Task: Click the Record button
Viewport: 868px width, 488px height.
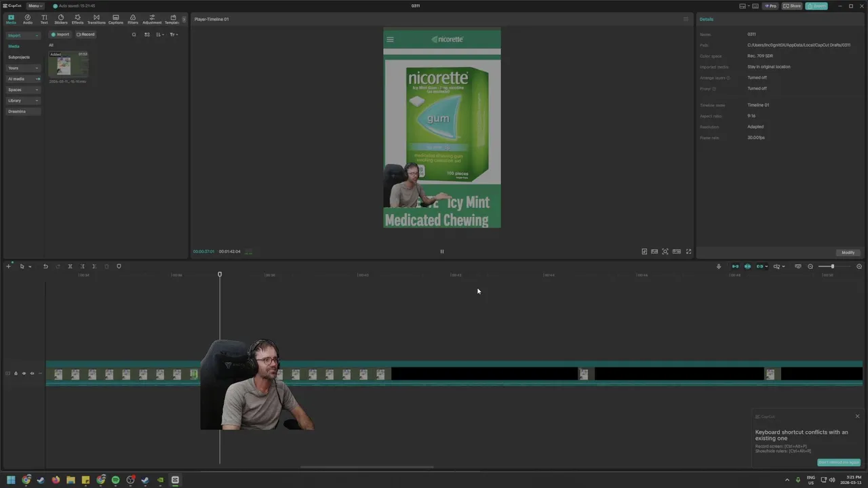Action: tap(85, 35)
